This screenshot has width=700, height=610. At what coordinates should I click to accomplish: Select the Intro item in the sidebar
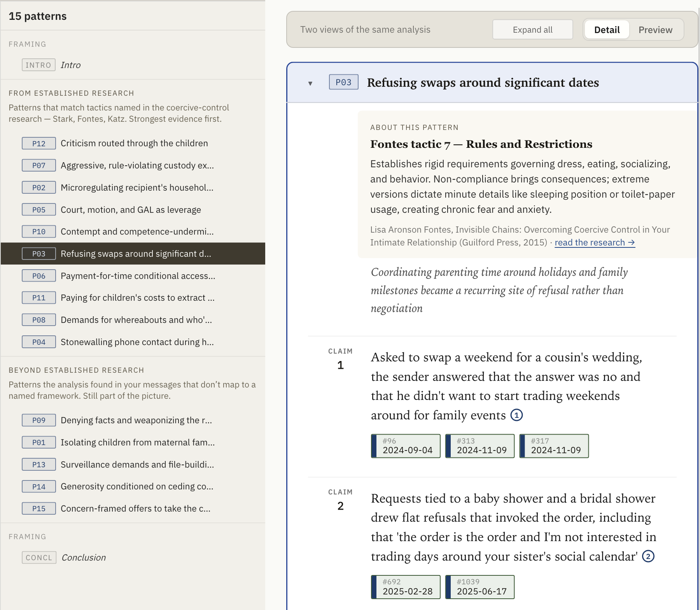coord(133,65)
